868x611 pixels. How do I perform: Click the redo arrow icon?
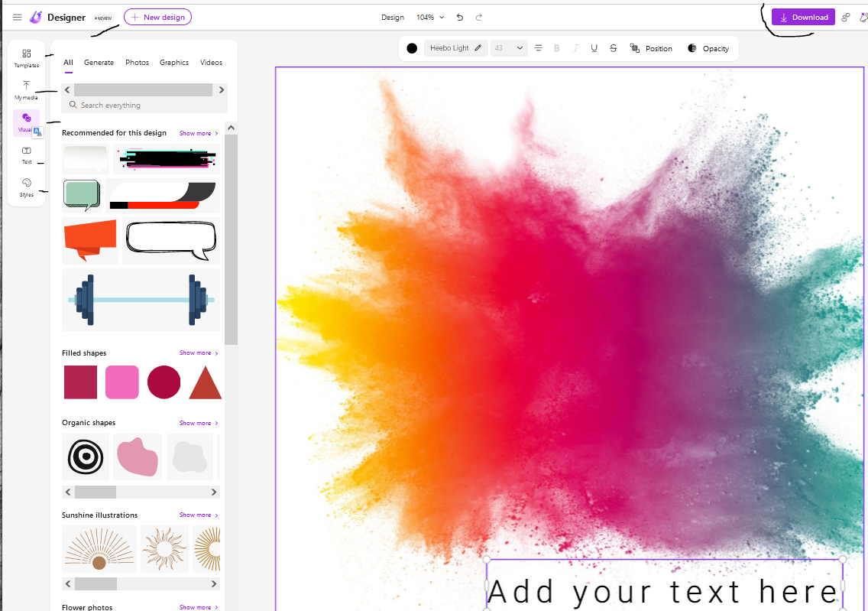pos(479,17)
